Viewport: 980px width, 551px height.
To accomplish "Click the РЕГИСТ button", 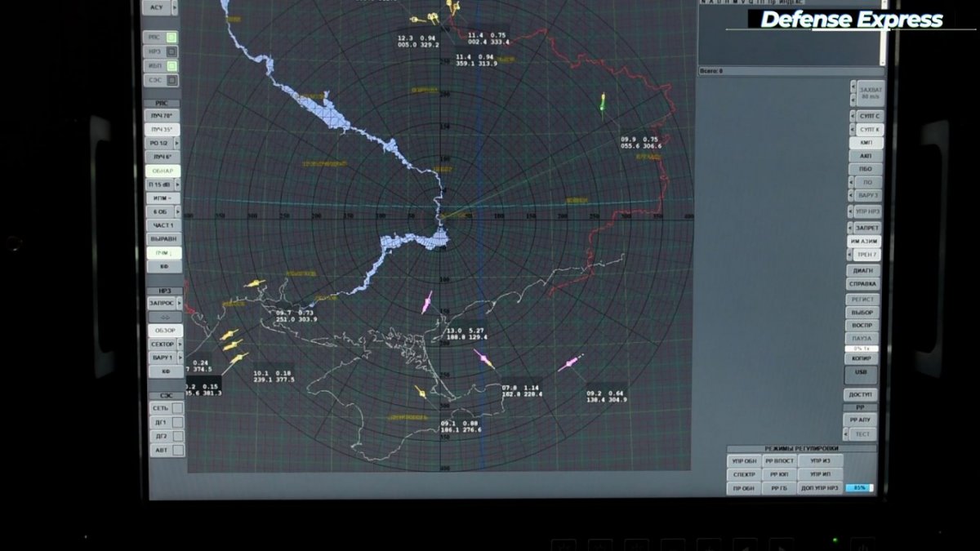I will (862, 300).
